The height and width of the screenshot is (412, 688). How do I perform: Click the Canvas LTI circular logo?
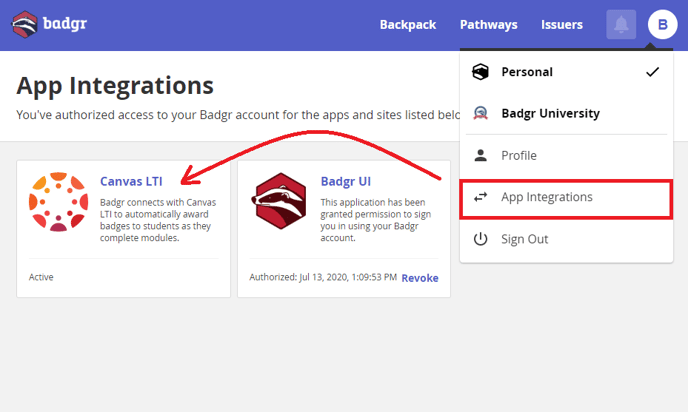click(x=58, y=202)
